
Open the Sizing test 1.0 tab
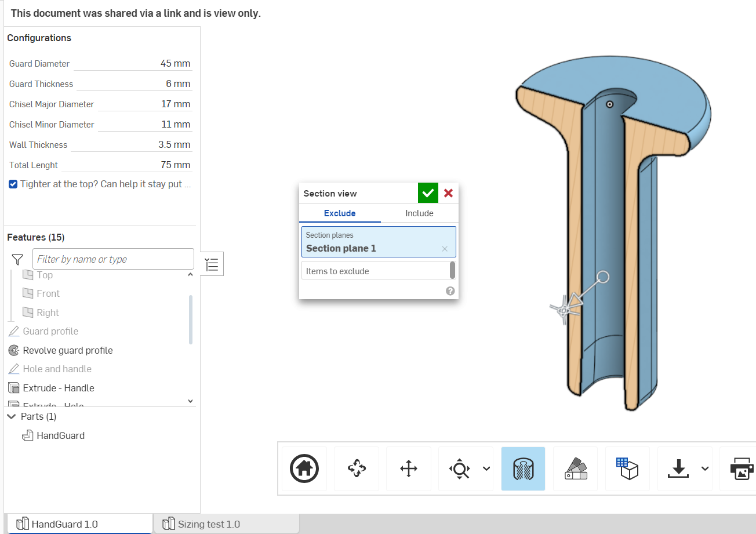point(227,524)
